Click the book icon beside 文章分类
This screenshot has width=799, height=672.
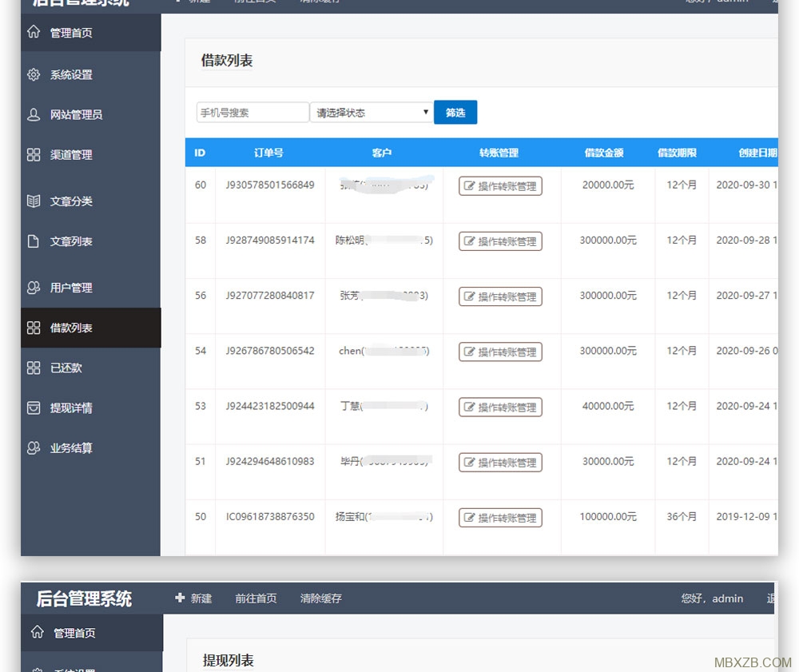point(34,201)
